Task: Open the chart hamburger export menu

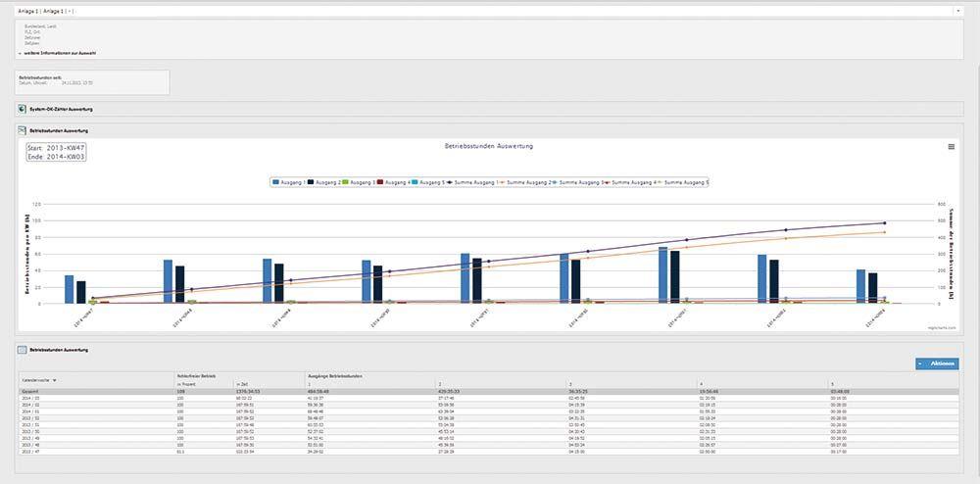Action: (x=951, y=147)
